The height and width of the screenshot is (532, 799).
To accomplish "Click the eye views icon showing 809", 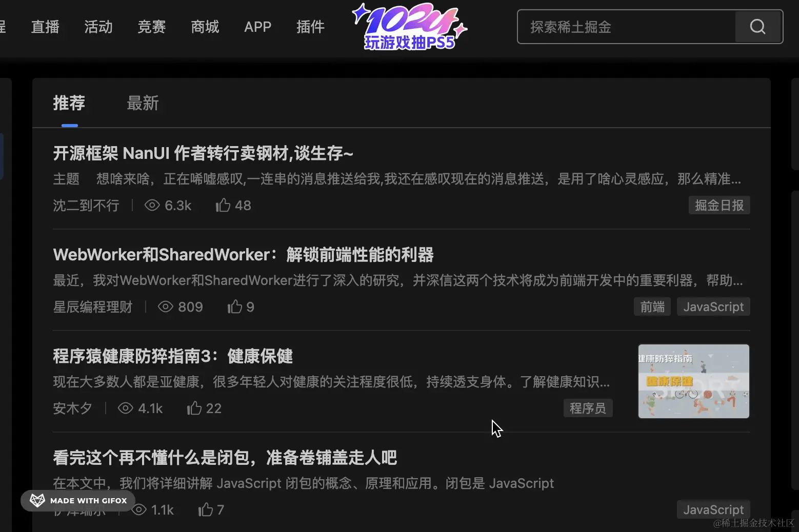I will pyautogui.click(x=165, y=307).
